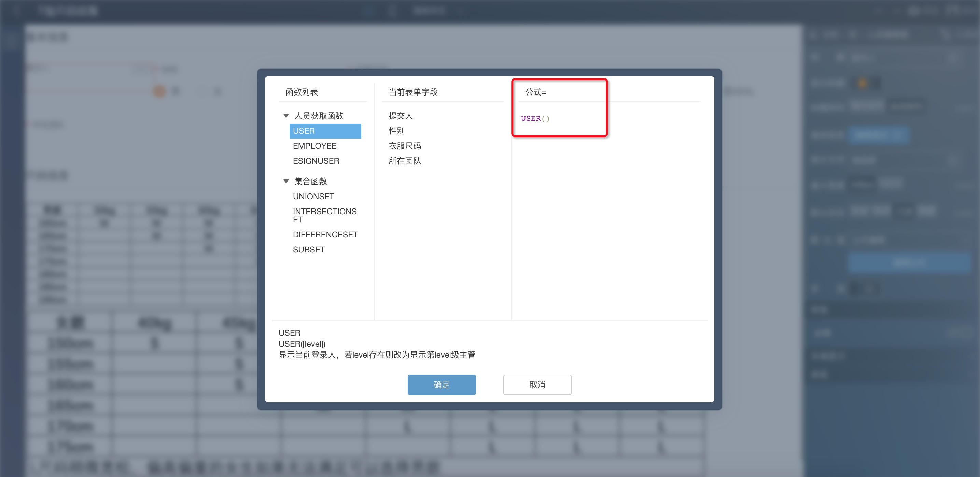Insert the 性别 form field

[x=396, y=131]
